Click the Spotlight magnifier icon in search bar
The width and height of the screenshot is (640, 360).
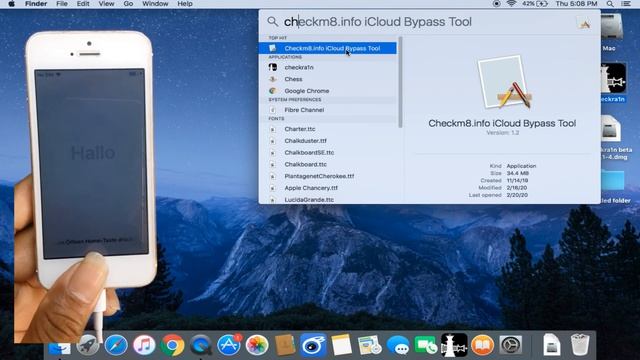[x=272, y=22]
